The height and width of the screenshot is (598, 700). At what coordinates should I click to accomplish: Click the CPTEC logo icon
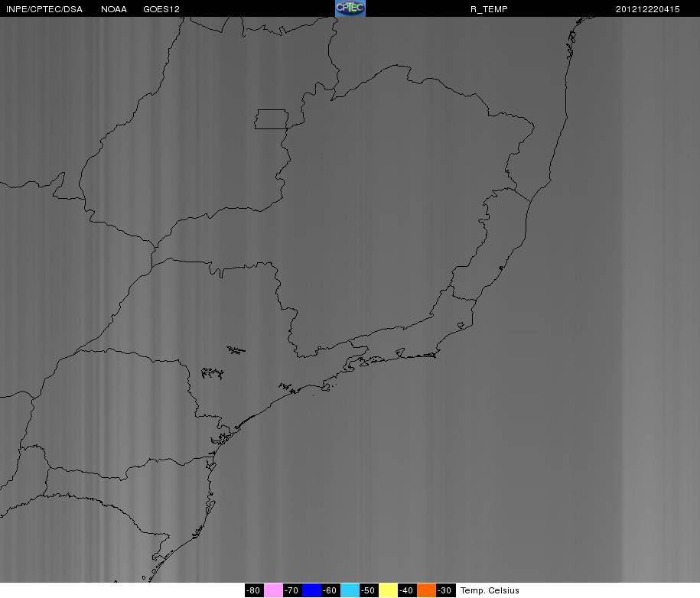[350, 8]
